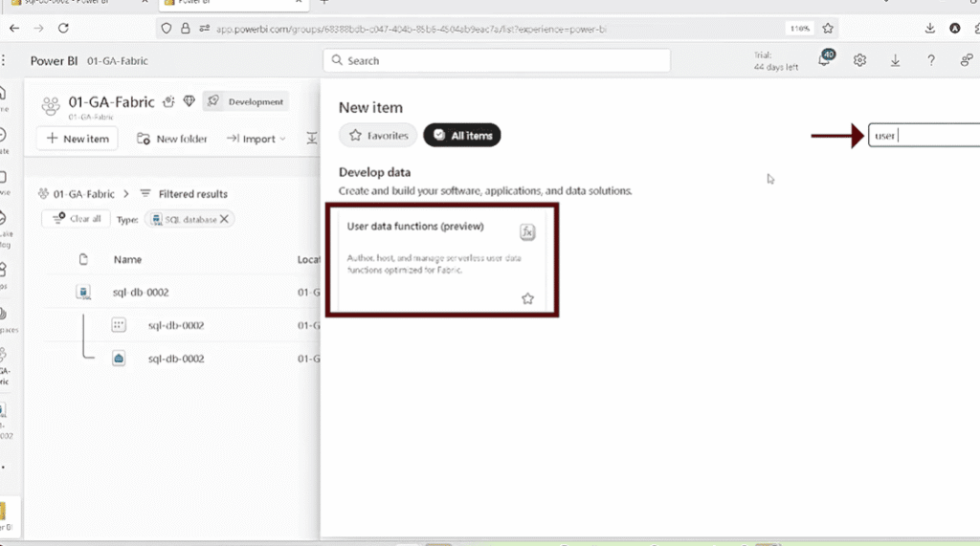Create a New folder
The image size is (980, 546).
click(172, 139)
